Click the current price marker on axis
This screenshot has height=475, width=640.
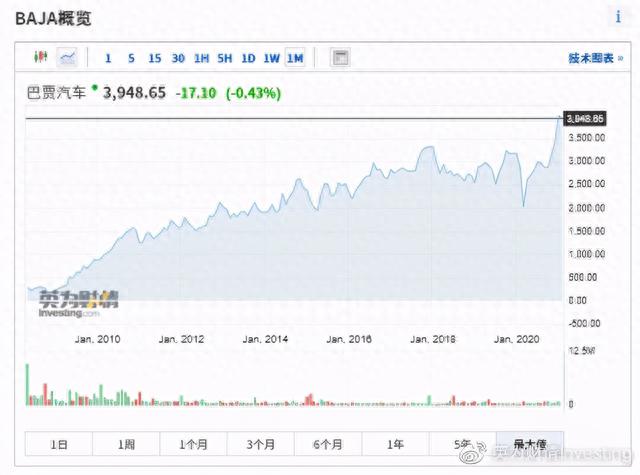click(586, 119)
